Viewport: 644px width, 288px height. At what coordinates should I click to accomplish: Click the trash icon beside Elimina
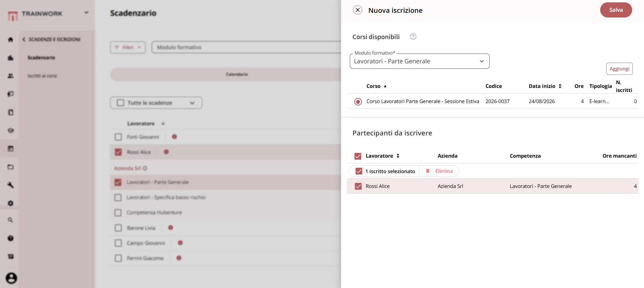(x=428, y=171)
